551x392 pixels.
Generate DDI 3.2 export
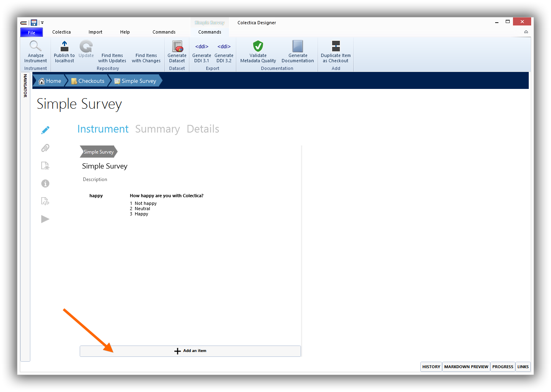(x=224, y=52)
